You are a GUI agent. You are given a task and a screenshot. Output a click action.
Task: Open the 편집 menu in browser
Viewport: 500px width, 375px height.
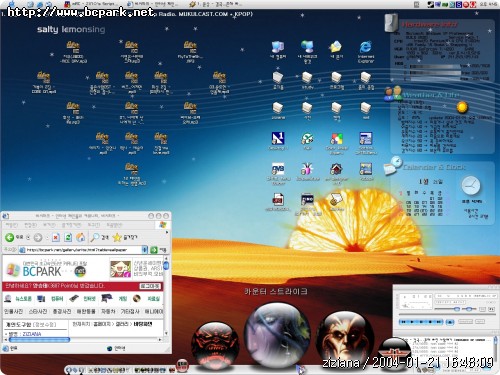31,225
